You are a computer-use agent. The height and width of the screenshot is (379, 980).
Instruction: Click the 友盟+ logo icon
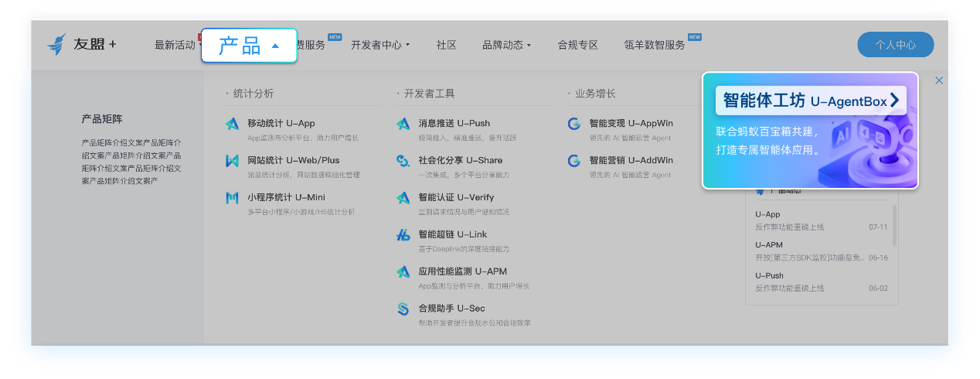(x=57, y=45)
